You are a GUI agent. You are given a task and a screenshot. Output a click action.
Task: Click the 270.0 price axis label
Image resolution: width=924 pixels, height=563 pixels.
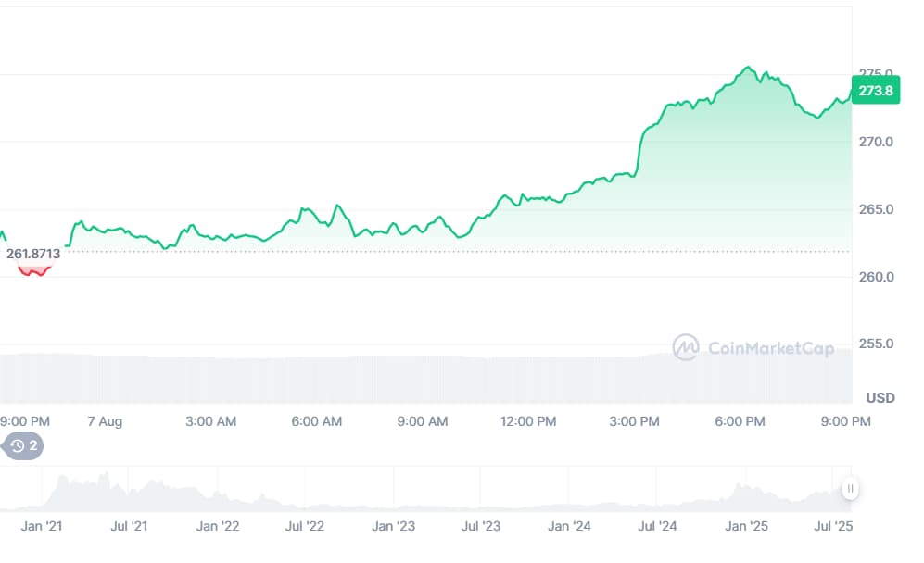tap(876, 142)
